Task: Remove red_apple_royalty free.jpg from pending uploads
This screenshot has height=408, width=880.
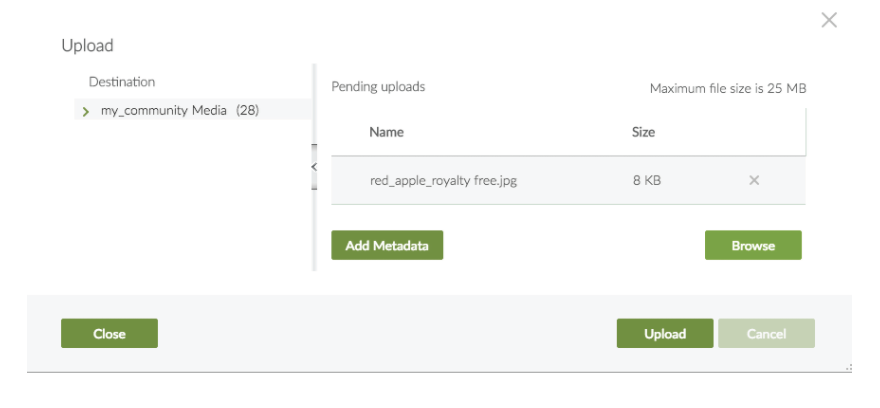Action: (x=754, y=180)
